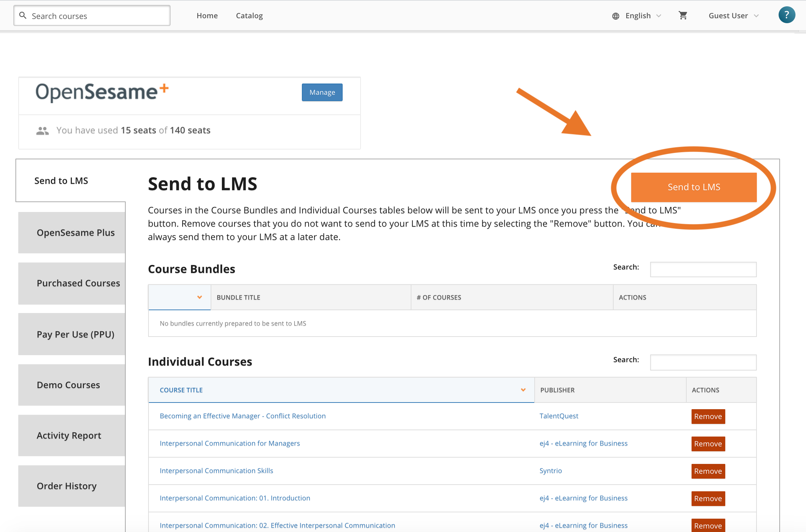Open Interpersonal Communication: 01. Introduction link
Image resolution: width=806 pixels, height=532 pixels.
point(235,498)
